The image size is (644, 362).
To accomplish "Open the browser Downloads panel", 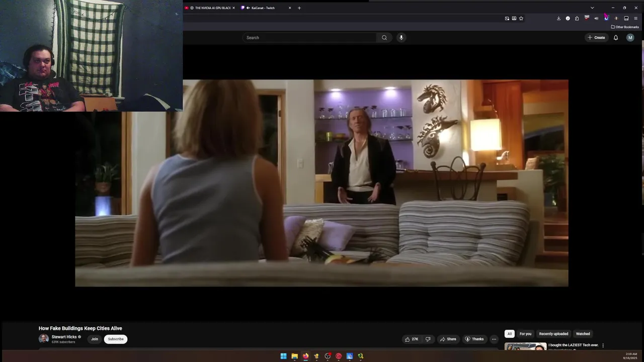I will (x=558, y=19).
